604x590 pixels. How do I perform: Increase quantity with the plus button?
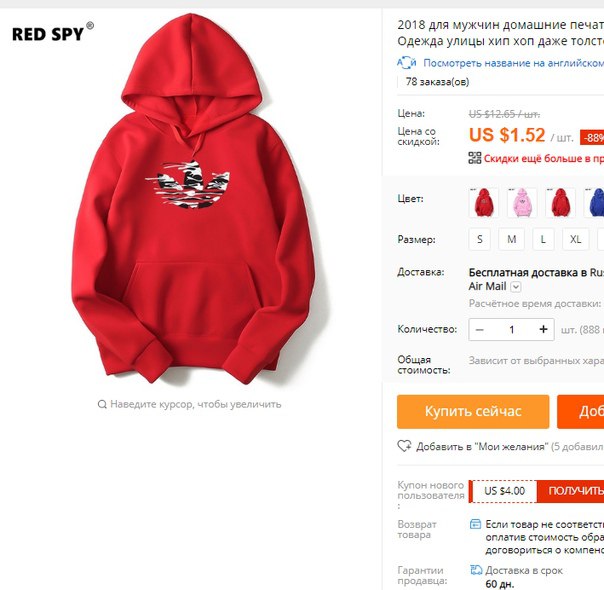pyautogui.click(x=543, y=329)
